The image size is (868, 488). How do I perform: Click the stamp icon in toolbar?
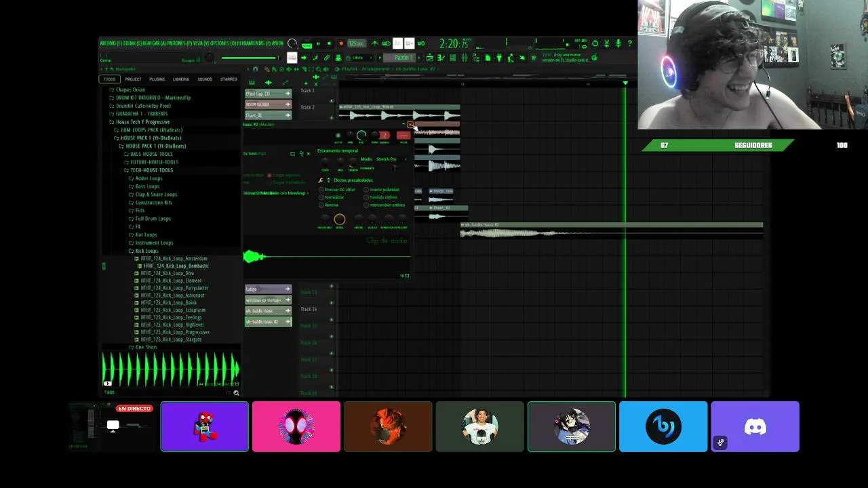tap(338, 58)
